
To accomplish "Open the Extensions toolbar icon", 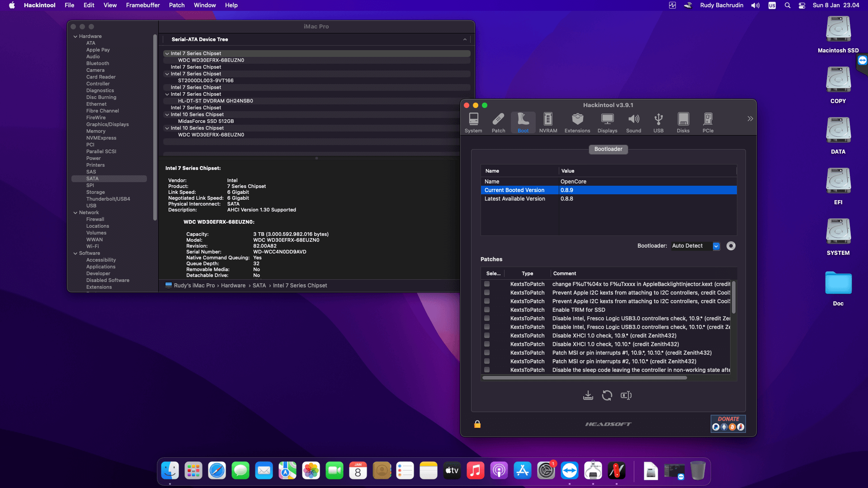I will pyautogui.click(x=577, y=122).
